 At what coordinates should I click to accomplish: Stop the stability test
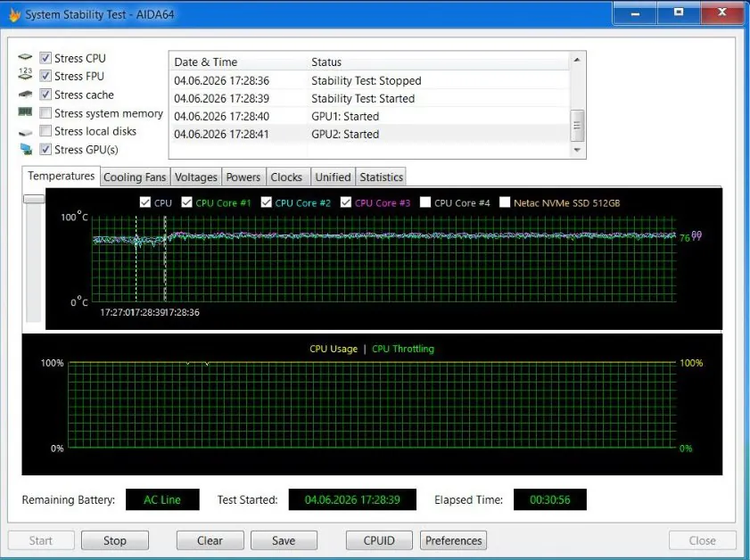pyautogui.click(x=115, y=540)
